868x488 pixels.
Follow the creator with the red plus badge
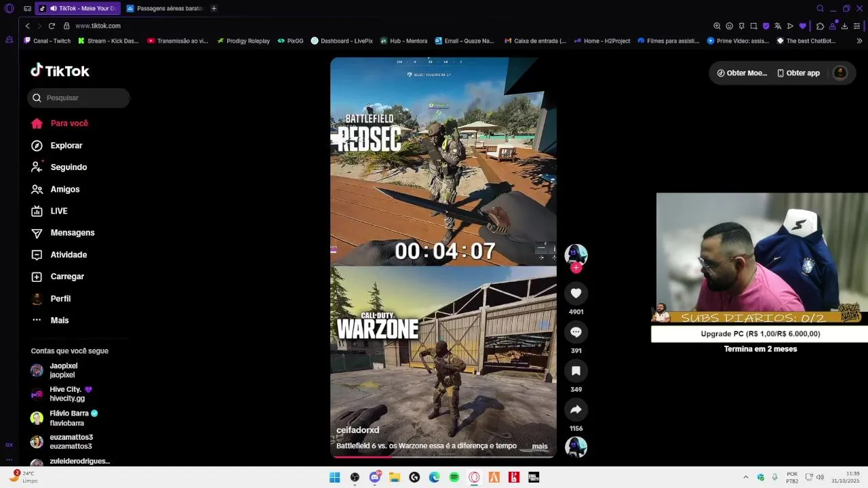coord(576,268)
